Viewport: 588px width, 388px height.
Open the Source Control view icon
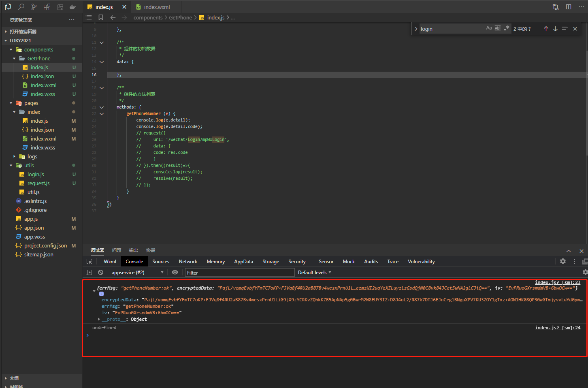point(34,7)
